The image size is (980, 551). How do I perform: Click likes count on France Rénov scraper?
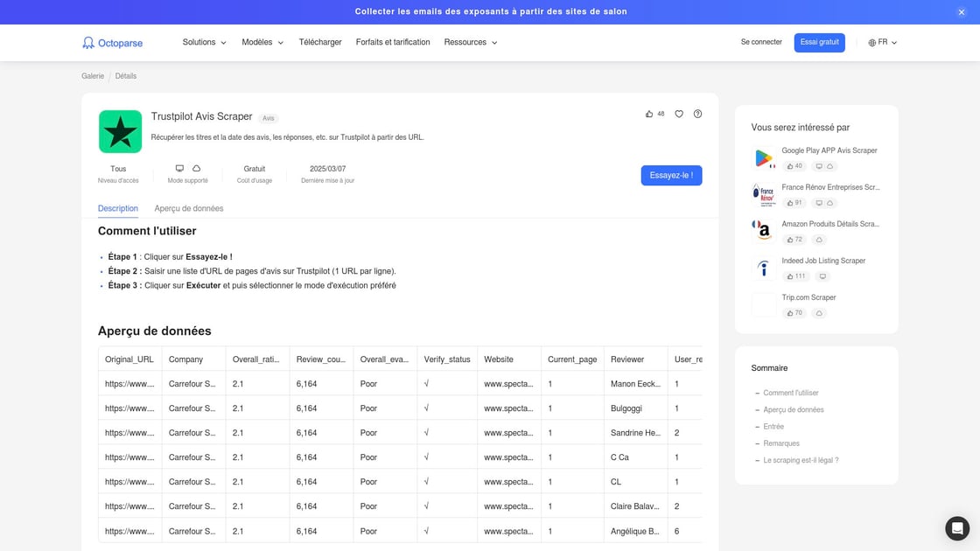pos(794,203)
